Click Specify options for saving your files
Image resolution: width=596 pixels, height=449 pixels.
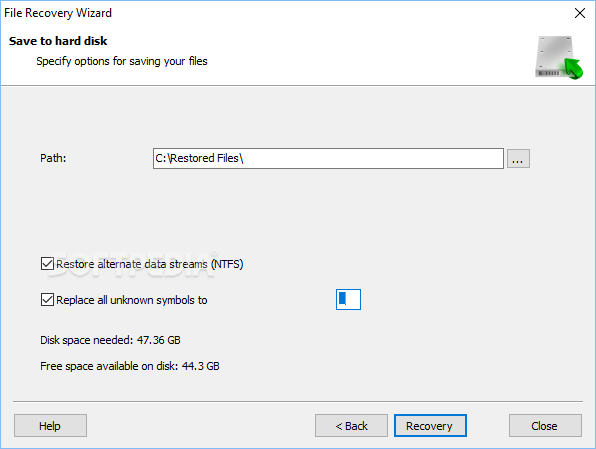pos(122,61)
